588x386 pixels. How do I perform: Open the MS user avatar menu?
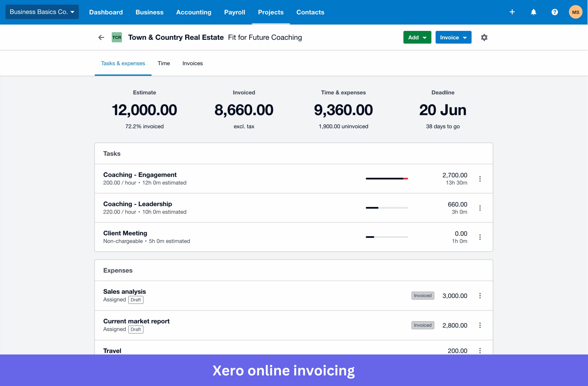tap(575, 12)
